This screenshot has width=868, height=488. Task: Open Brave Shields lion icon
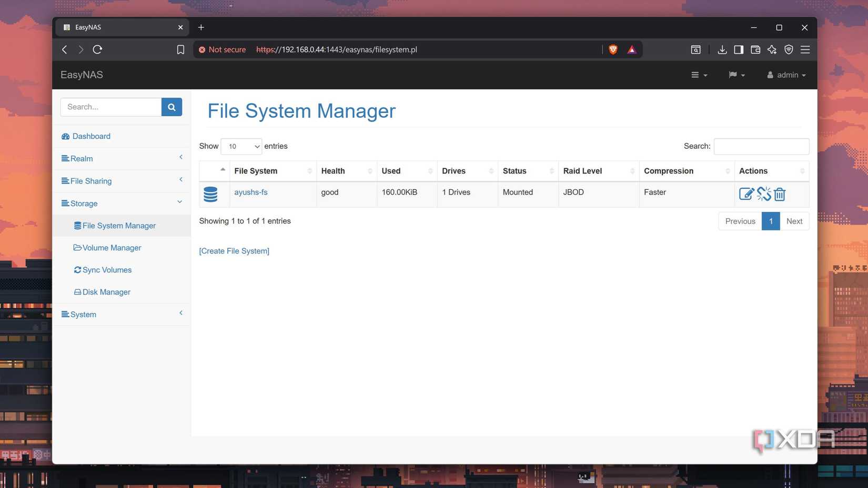613,49
